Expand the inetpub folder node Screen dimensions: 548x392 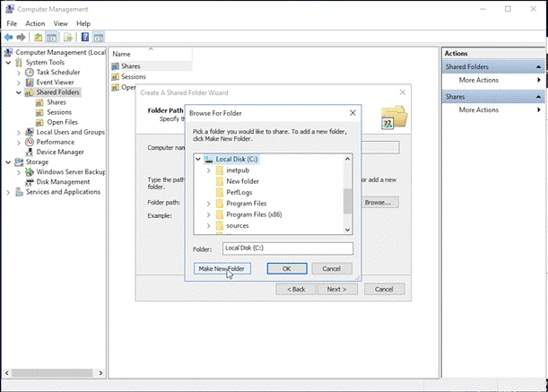[x=209, y=170]
